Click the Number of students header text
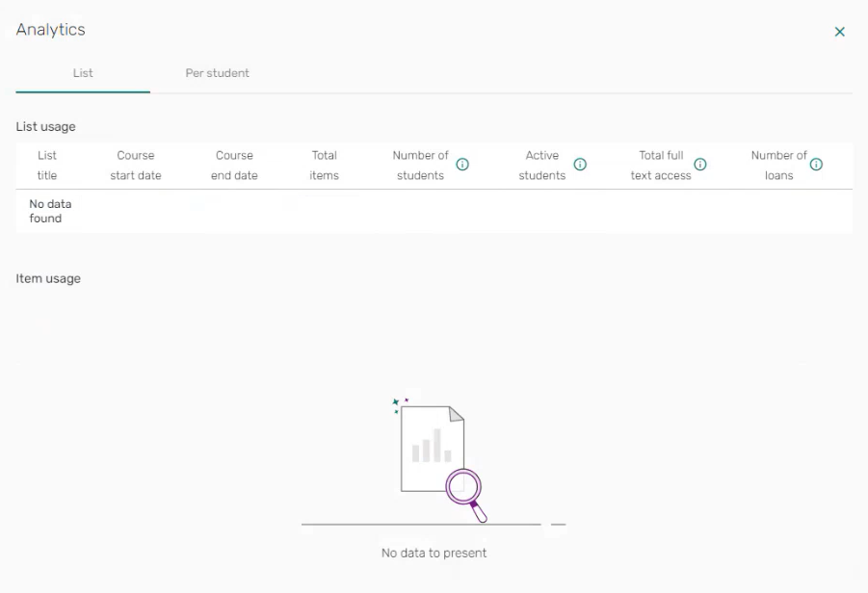This screenshot has width=868, height=593. 420,166
